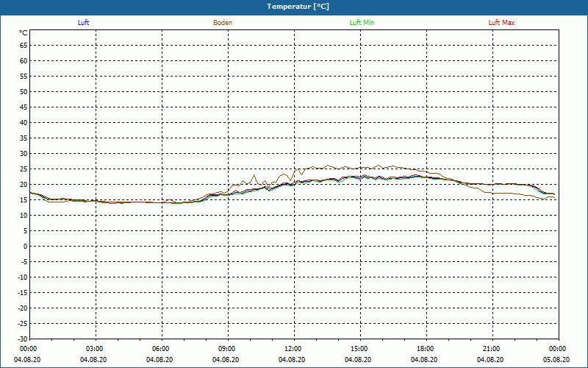Click the 30 y-axis label
Image resolution: width=588 pixels, height=368 pixels.
point(24,154)
